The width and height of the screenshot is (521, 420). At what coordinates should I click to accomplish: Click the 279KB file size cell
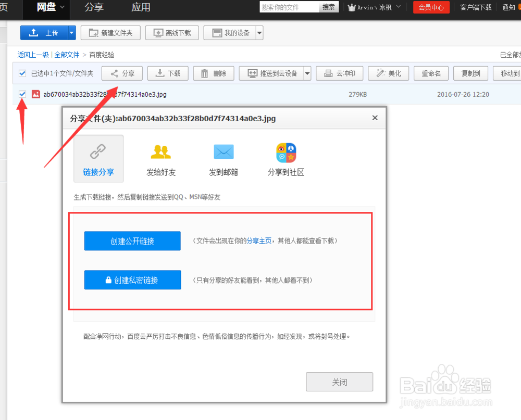pyautogui.click(x=358, y=94)
